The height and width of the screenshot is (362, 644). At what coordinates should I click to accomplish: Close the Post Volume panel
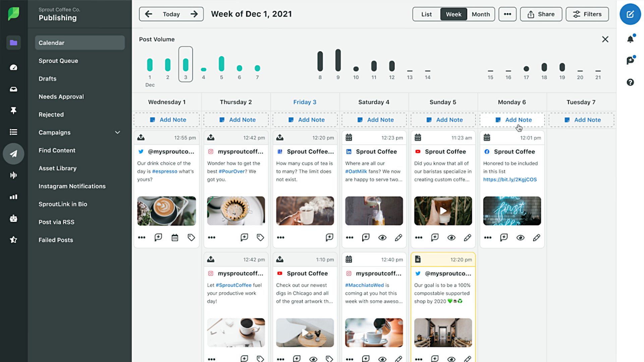(605, 39)
